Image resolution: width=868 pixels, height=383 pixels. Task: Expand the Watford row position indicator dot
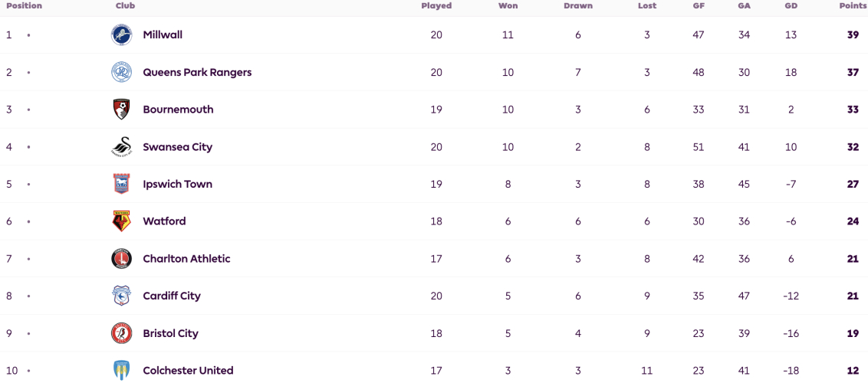pos(29,221)
